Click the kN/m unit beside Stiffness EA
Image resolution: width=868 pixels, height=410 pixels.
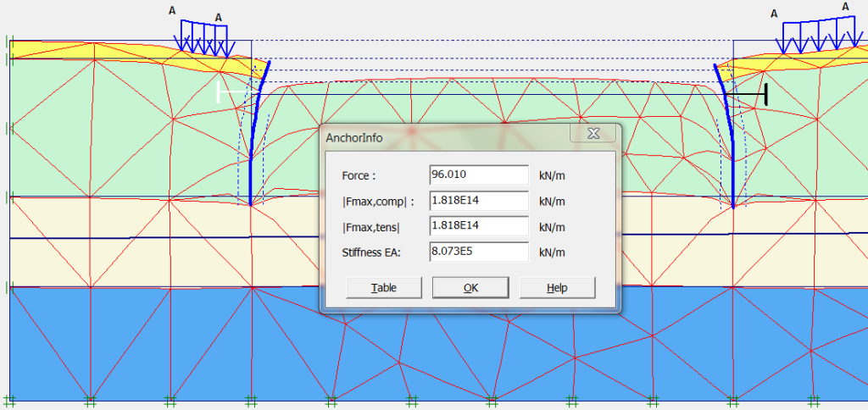point(552,252)
